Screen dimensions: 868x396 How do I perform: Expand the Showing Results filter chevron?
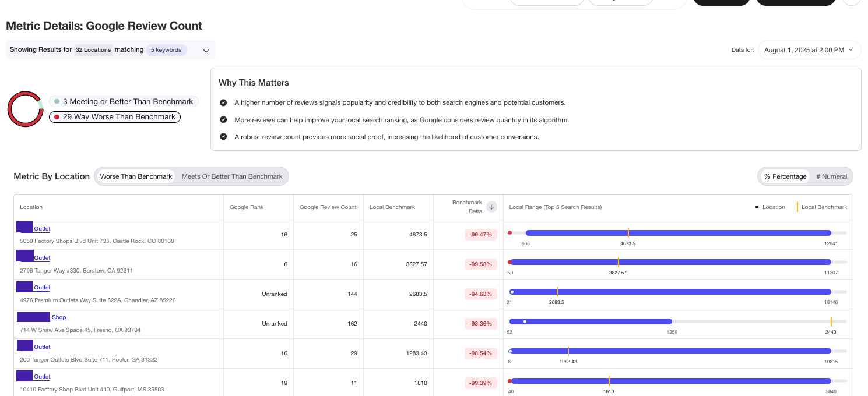pos(206,51)
